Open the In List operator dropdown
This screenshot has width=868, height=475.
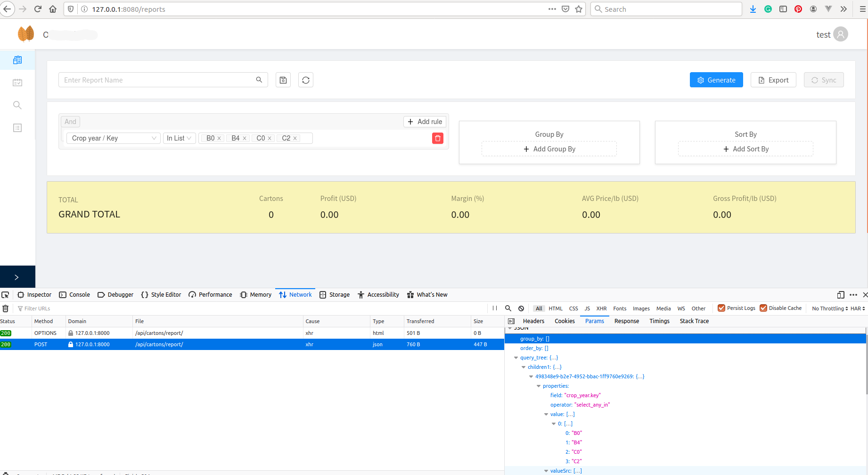tap(179, 138)
